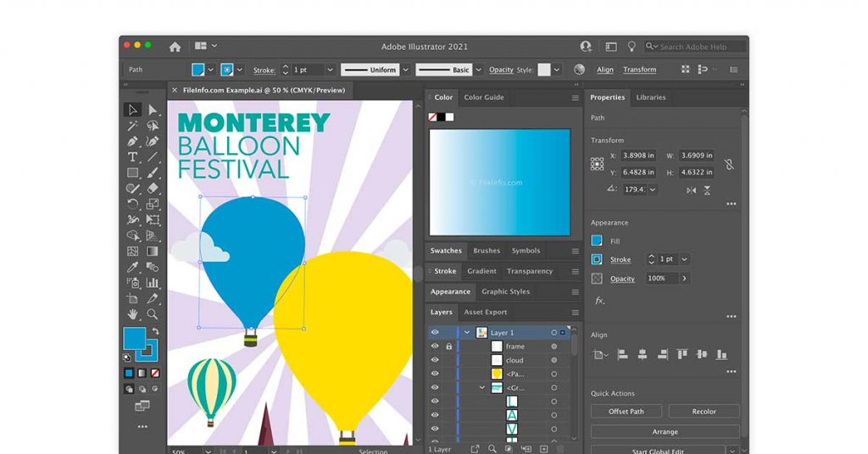Unlock the frame layer padlock
The width and height of the screenshot is (868, 454).
click(x=449, y=346)
